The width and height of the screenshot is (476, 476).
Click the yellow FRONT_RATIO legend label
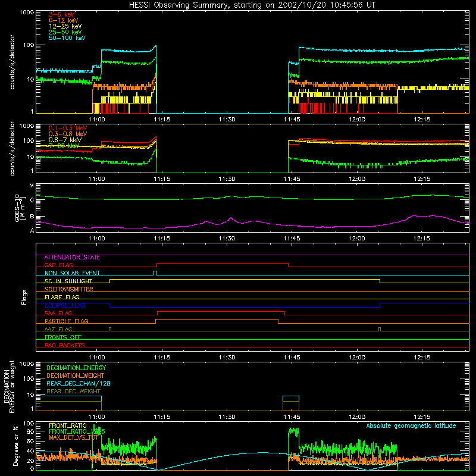coord(68,425)
